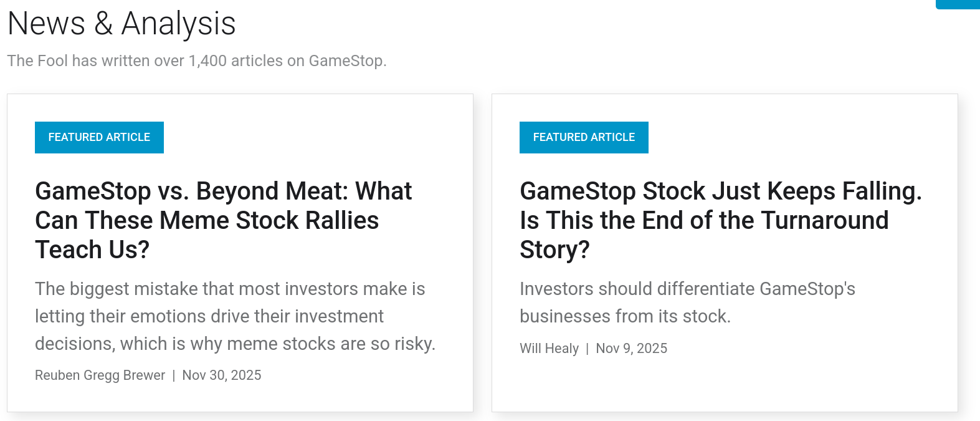Click 'Story?' on the right headline's last line

[554, 249]
